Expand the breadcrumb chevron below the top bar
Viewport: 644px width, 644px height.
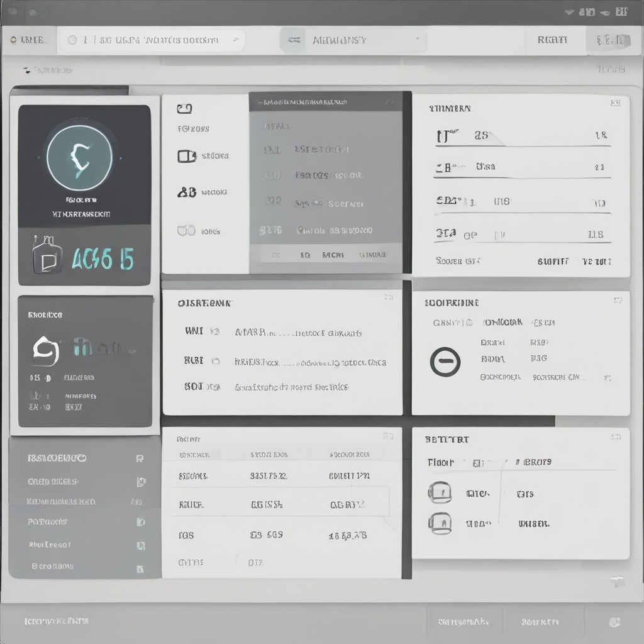26,70
